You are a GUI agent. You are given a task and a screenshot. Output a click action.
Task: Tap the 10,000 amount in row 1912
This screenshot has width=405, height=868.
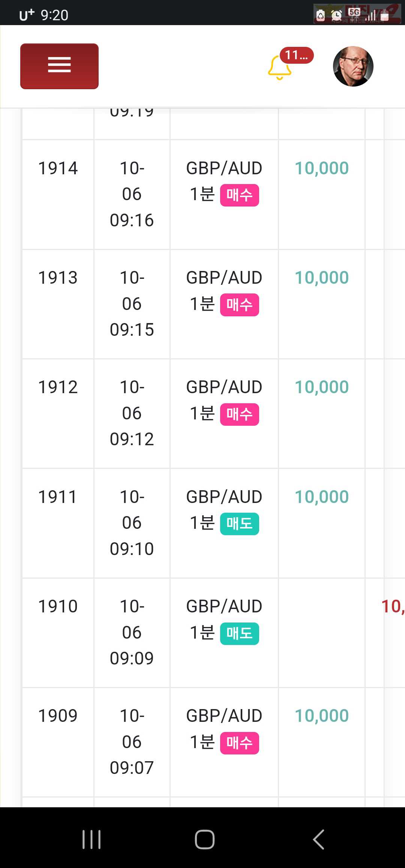pyautogui.click(x=322, y=387)
